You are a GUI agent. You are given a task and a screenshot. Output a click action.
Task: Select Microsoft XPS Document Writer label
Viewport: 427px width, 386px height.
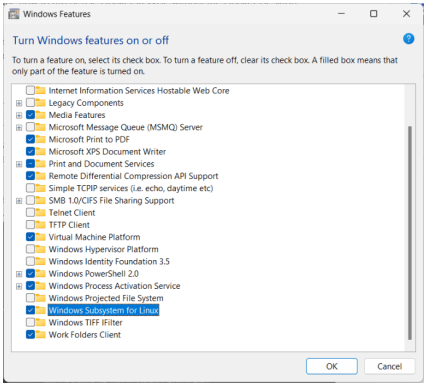point(107,152)
